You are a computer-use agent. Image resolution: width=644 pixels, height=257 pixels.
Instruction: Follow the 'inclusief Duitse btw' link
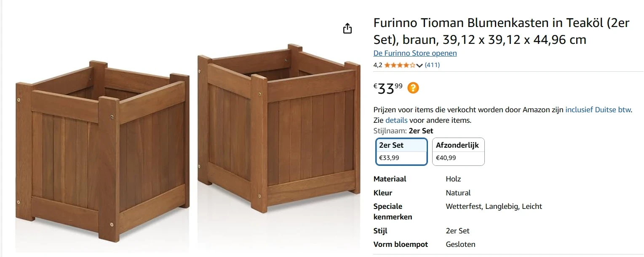click(x=598, y=110)
